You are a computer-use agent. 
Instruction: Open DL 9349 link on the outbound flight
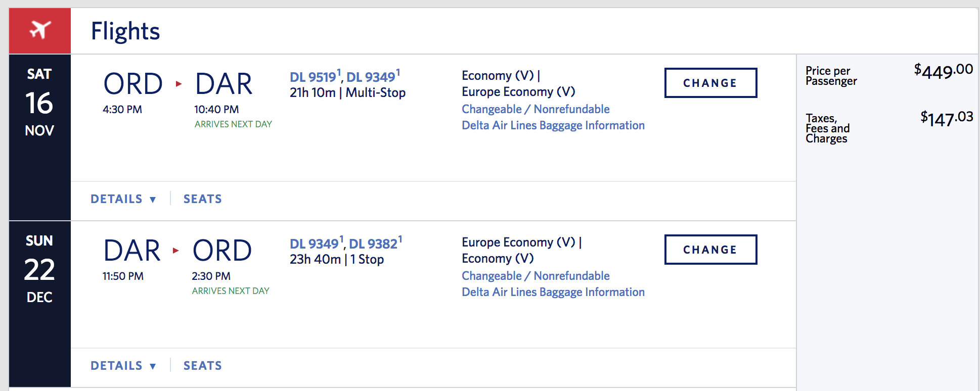pos(371,77)
